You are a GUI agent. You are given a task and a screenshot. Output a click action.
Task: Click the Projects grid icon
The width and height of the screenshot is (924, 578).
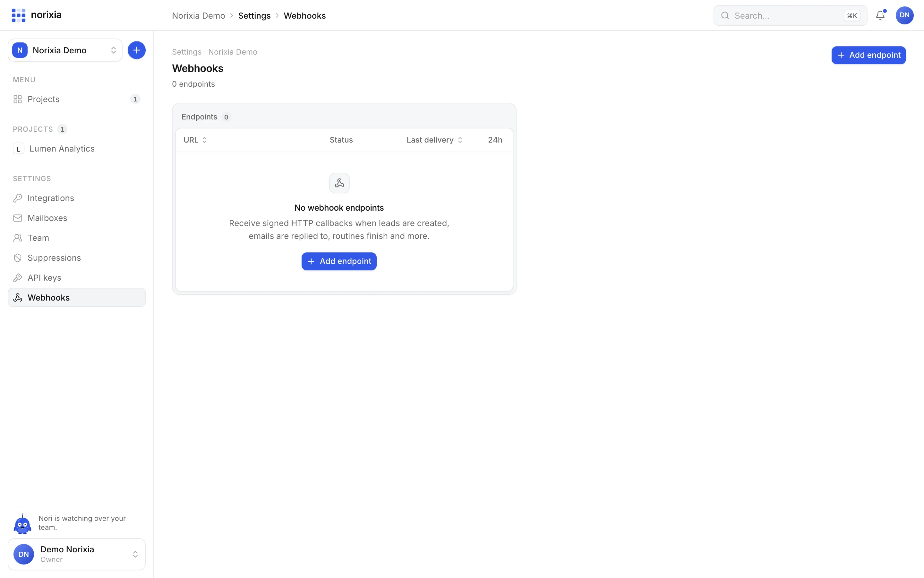coord(18,100)
